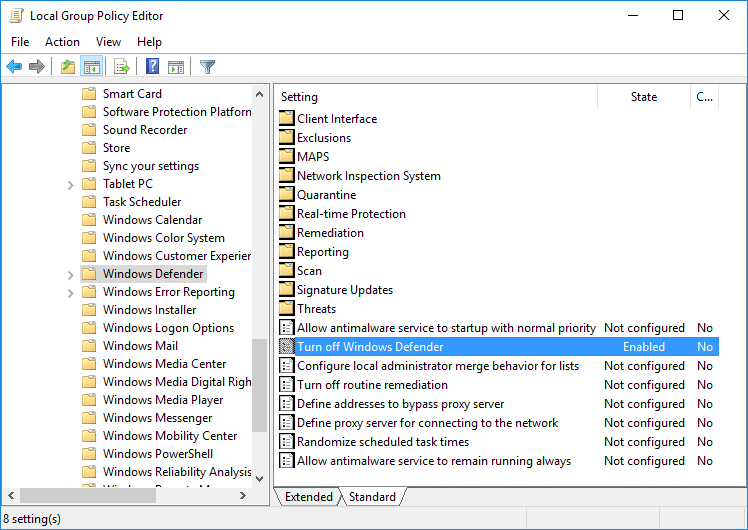Select the Reporting folder
This screenshot has width=748, height=530.
pyautogui.click(x=322, y=252)
